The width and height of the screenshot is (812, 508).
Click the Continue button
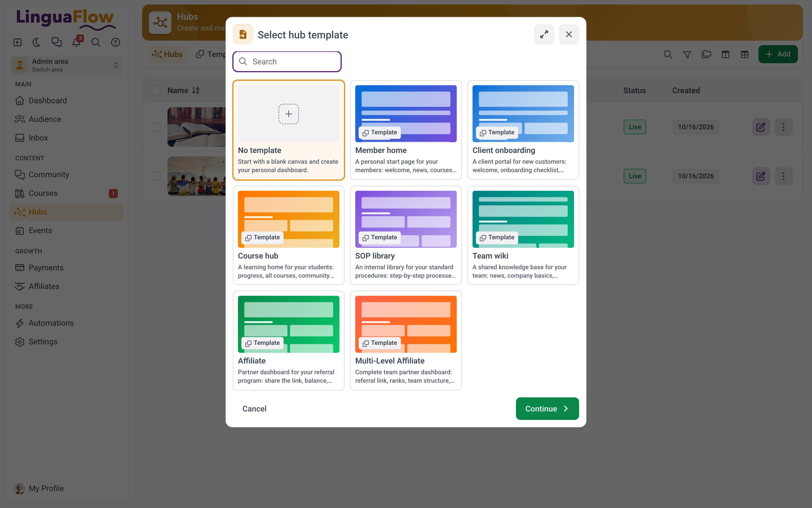[x=547, y=409]
